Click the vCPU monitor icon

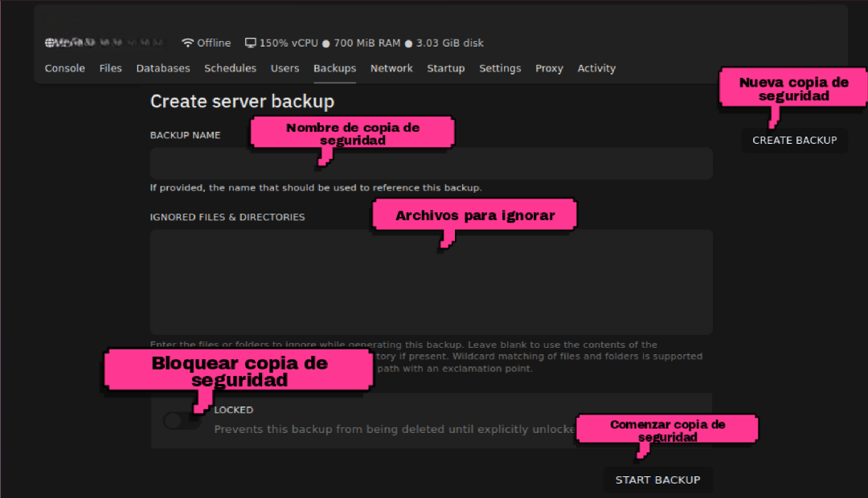(250, 43)
